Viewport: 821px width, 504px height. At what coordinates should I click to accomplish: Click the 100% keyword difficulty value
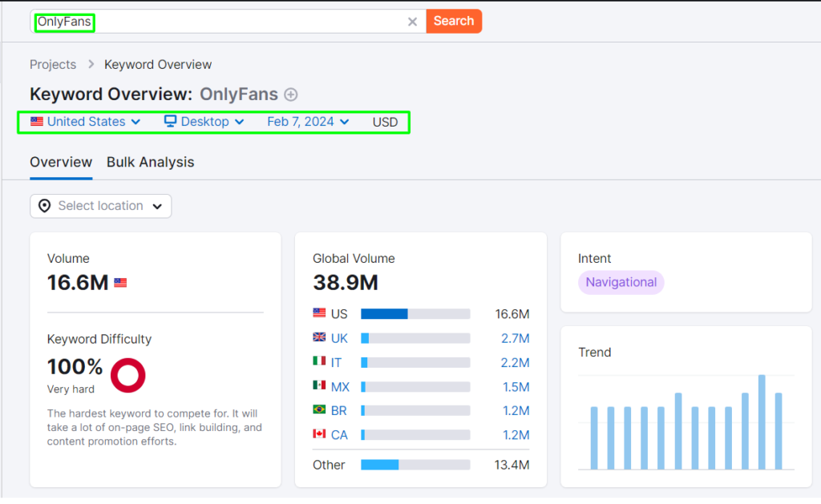pyautogui.click(x=75, y=367)
